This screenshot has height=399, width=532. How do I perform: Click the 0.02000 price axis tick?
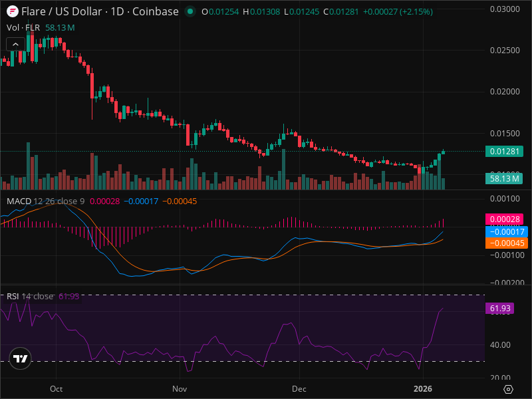pyautogui.click(x=505, y=92)
